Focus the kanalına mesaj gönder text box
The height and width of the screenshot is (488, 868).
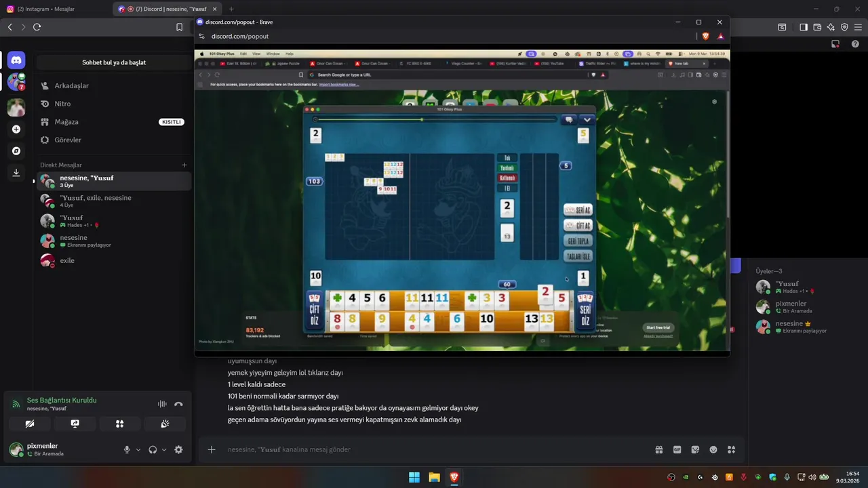pos(434,449)
